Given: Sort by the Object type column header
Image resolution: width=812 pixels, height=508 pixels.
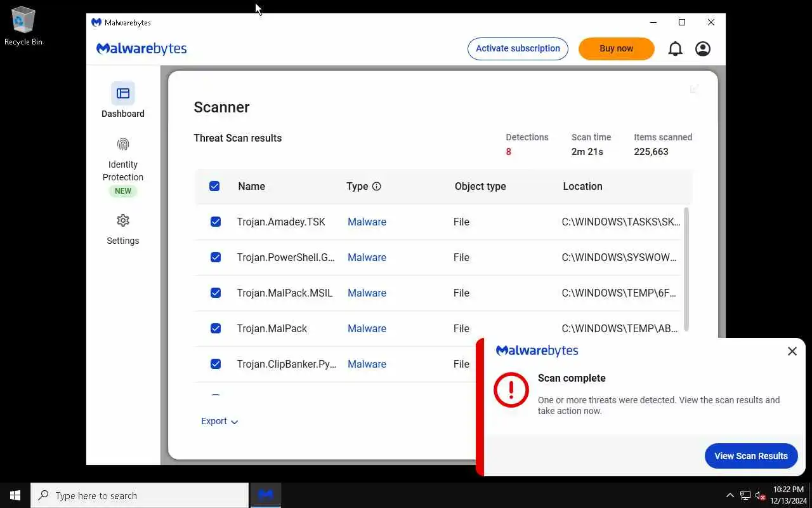Looking at the screenshot, I should (x=480, y=186).
